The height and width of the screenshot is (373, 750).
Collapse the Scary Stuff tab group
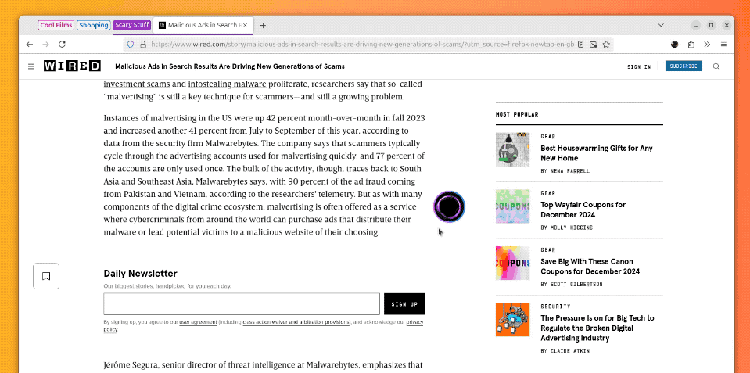point(132,25)
